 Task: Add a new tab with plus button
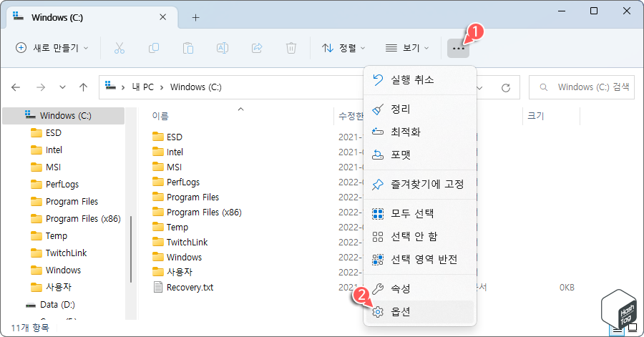tap(195, 17)
